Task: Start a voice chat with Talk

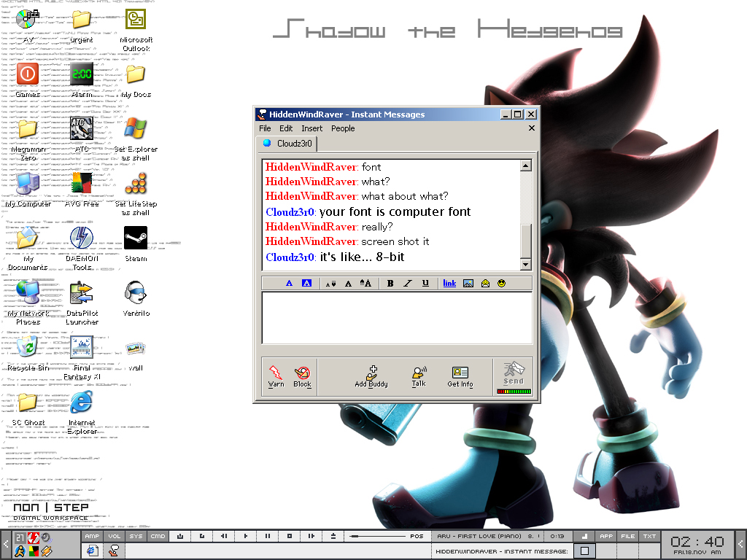Action: tap(419, 376)
